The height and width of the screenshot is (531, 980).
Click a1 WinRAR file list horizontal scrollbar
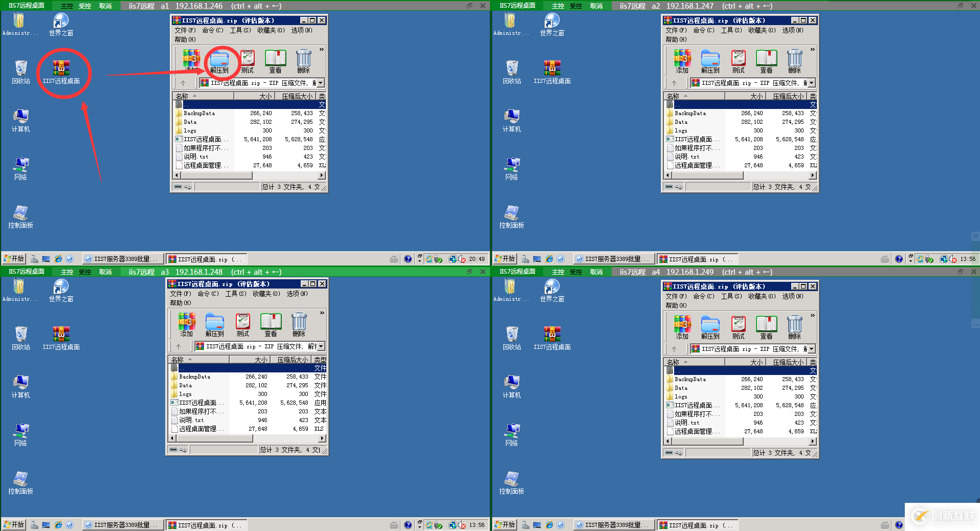pos(250,175)
